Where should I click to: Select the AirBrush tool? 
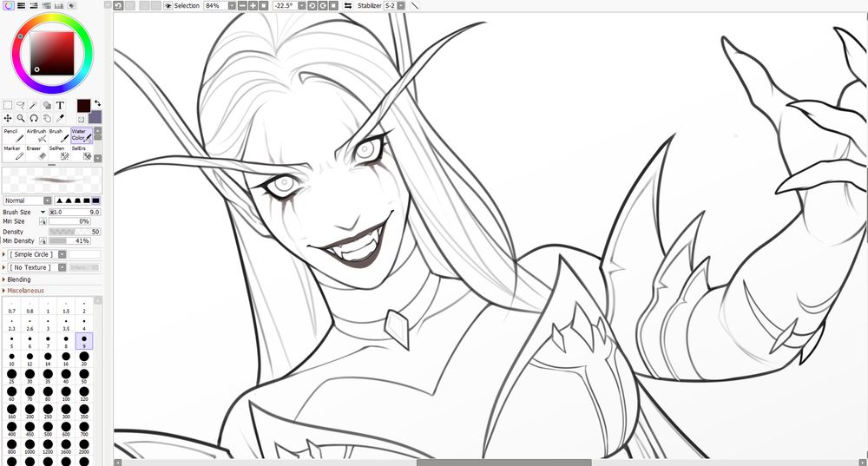(36, 135)
